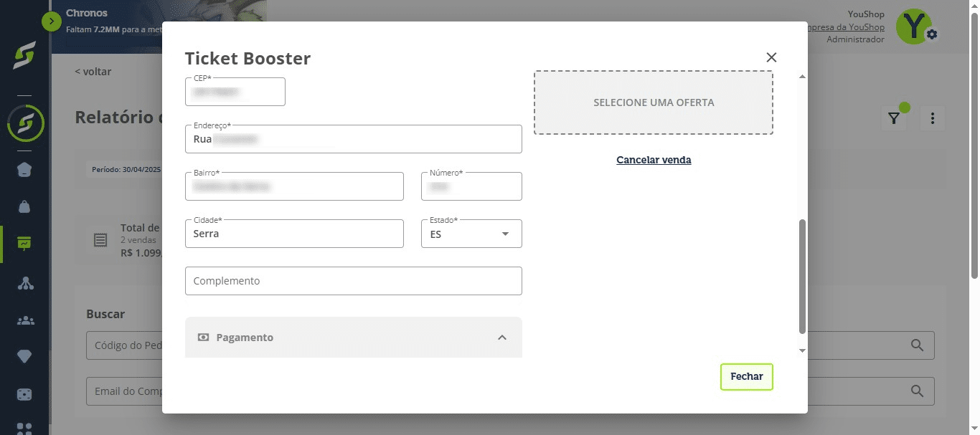Open the diamond sidebar icon
This screenshot has width=980, height=435.
click(x=24, y=357)
